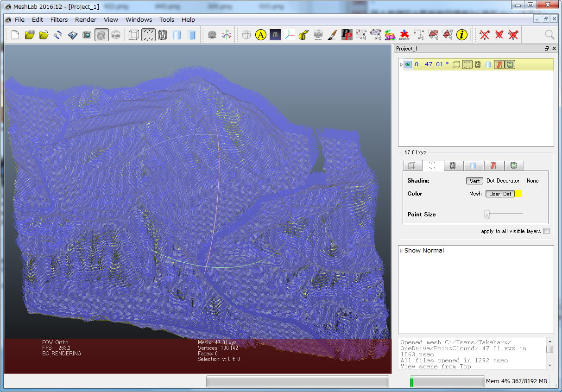This screenshot has height=392, width=562.
Task: Toggle the trackball globe icon
Action: click(246, 35)
